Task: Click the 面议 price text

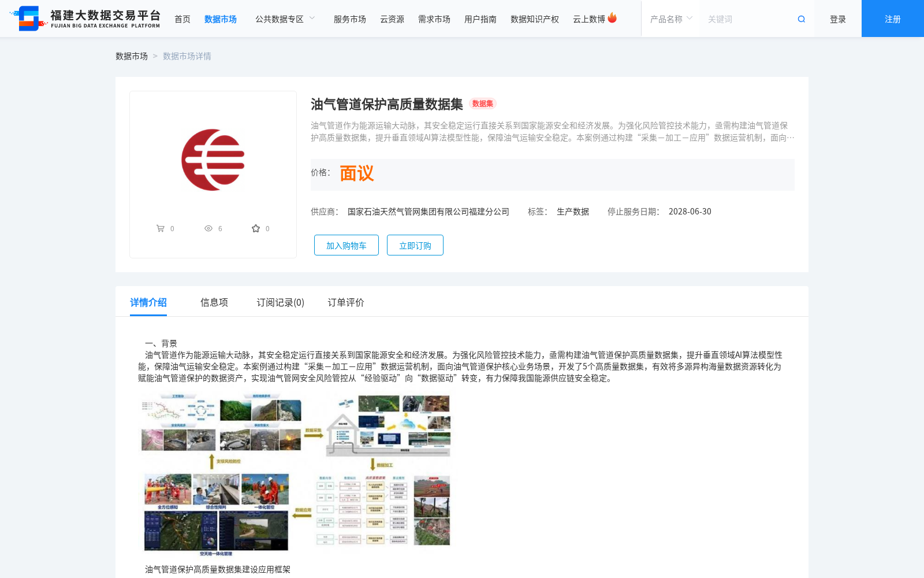Action: (357, 173)
